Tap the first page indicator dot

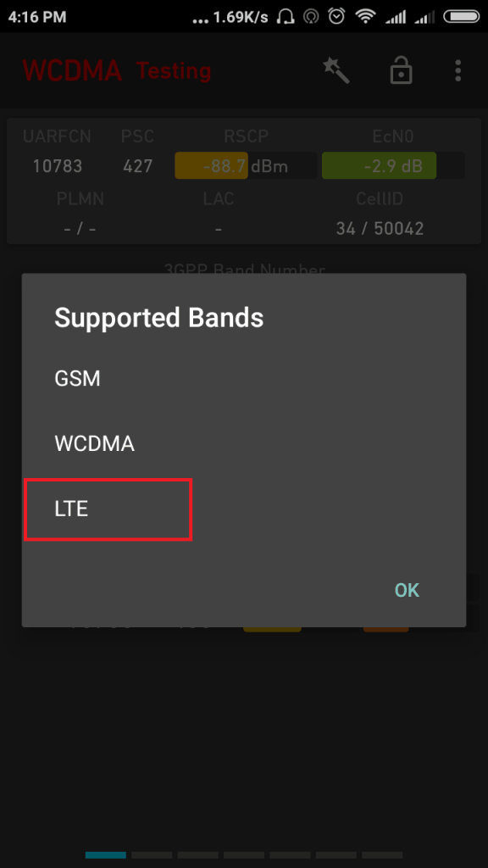(x=105, y=855)
